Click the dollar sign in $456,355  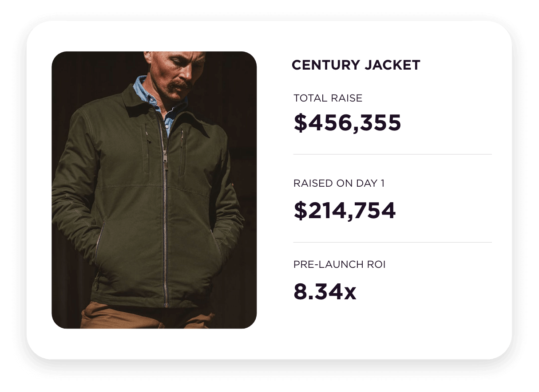[300, 123]
